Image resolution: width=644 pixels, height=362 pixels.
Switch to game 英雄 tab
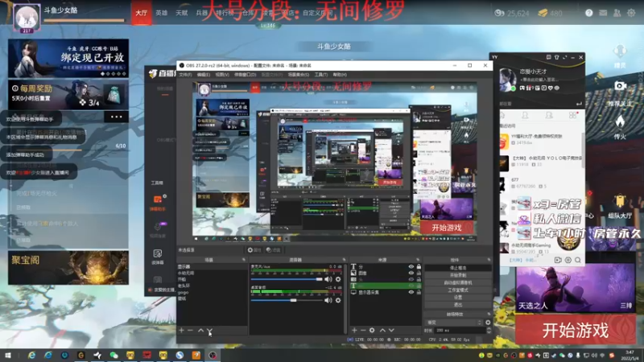tap(162, 13)
